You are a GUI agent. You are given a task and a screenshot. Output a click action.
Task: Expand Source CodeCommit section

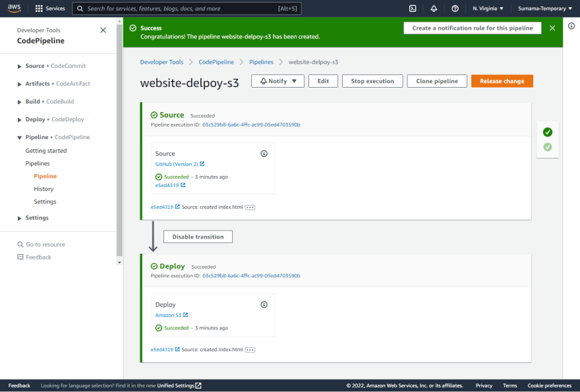point(19,66)
